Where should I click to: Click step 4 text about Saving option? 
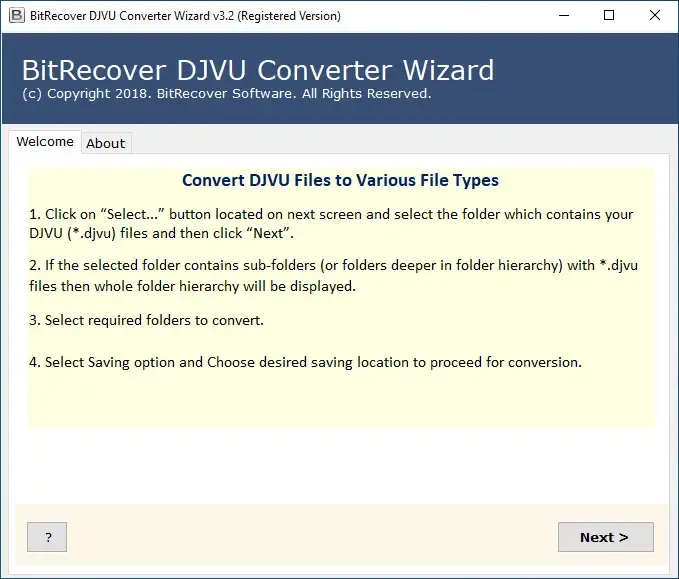305,362
